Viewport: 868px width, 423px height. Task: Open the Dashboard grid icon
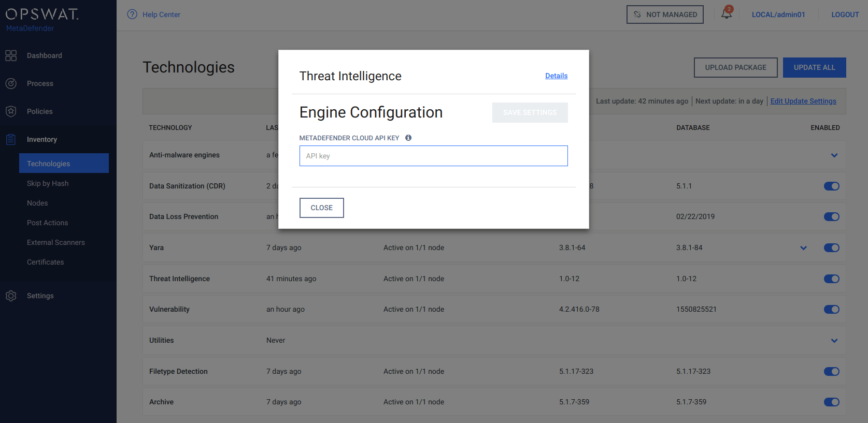tap(11, 55)
